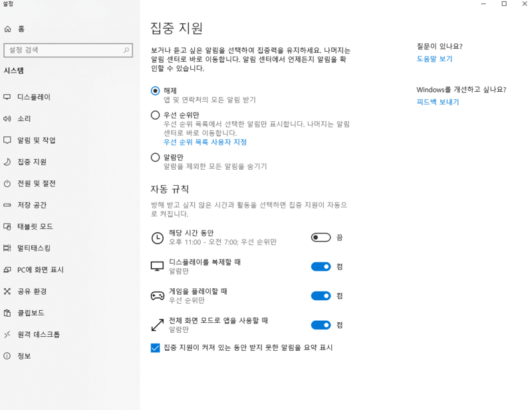Click the 디스플레이 monitor icon

[x=7, y=97]
